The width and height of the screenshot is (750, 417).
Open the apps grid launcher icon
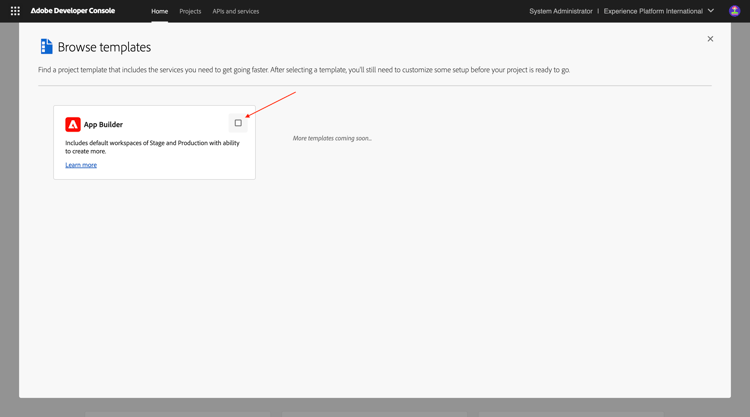15,11
